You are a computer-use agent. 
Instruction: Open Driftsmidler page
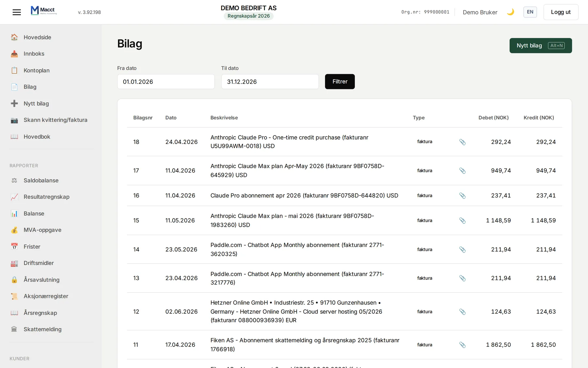coord(39,263)
